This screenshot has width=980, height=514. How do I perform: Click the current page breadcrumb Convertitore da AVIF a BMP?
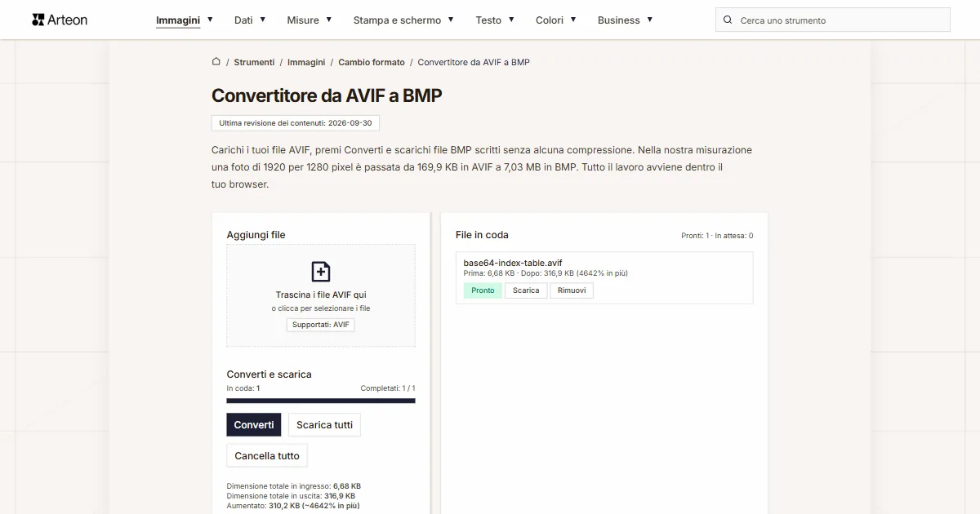(474, 62)
